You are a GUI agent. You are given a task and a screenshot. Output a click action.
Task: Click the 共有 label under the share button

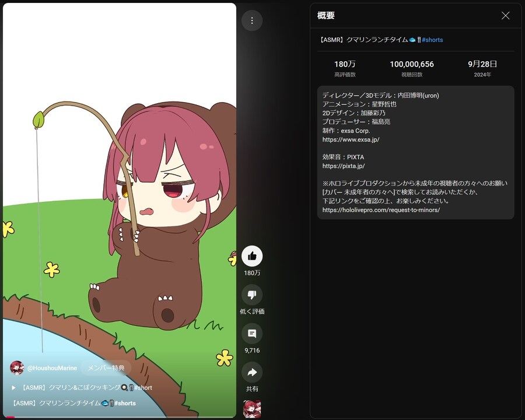252,389
